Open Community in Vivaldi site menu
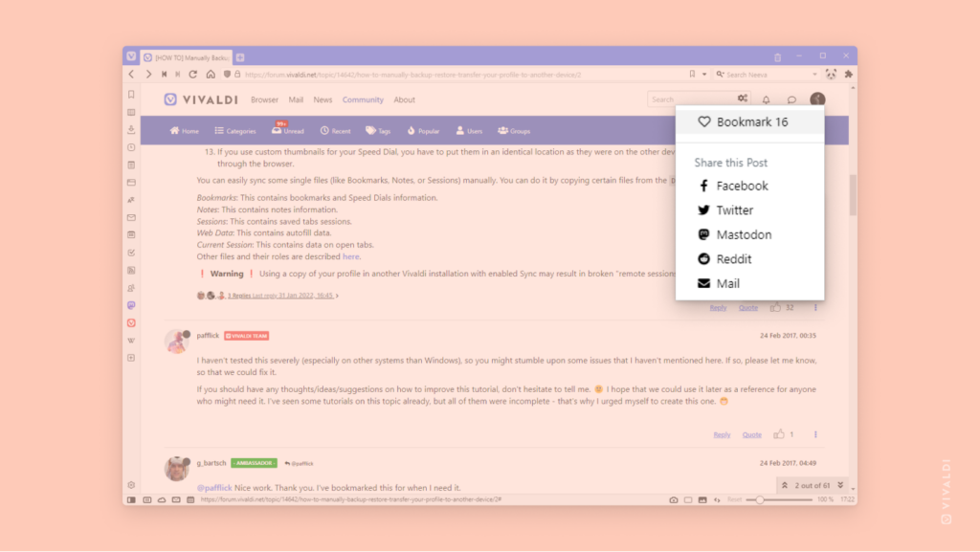Viewport: 980px width, 552px height. (x=363, y=99)
